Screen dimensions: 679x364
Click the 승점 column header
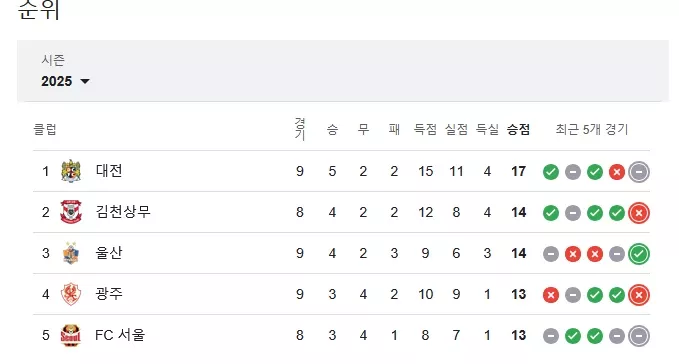[x=518, y=129]
